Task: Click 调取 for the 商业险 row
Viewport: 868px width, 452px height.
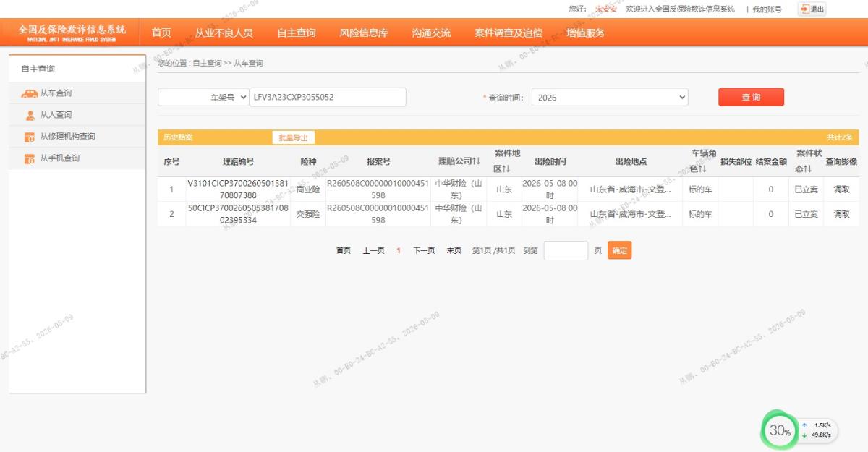Action: point(841,189)
